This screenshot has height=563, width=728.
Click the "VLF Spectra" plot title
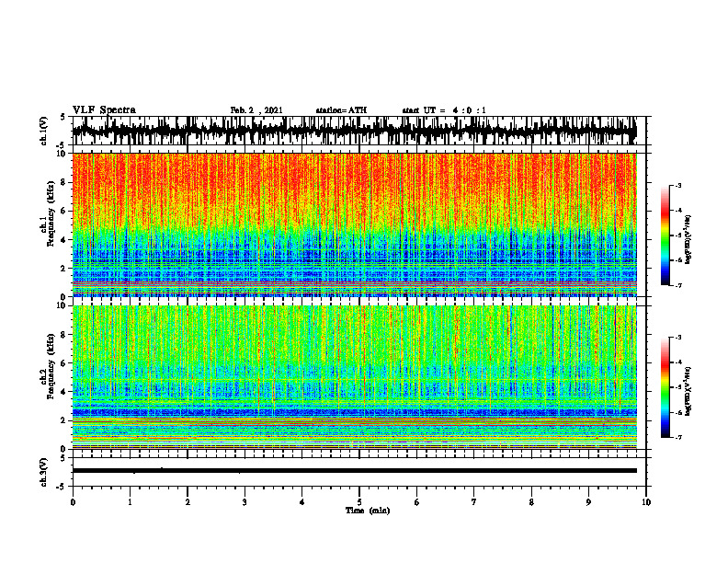tap(104, 110)
